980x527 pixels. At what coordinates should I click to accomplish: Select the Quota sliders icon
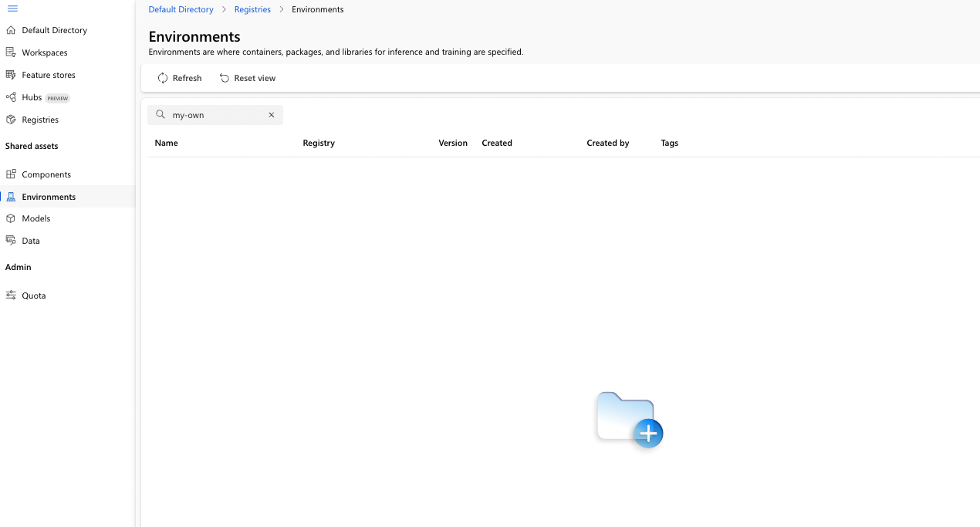11,295
